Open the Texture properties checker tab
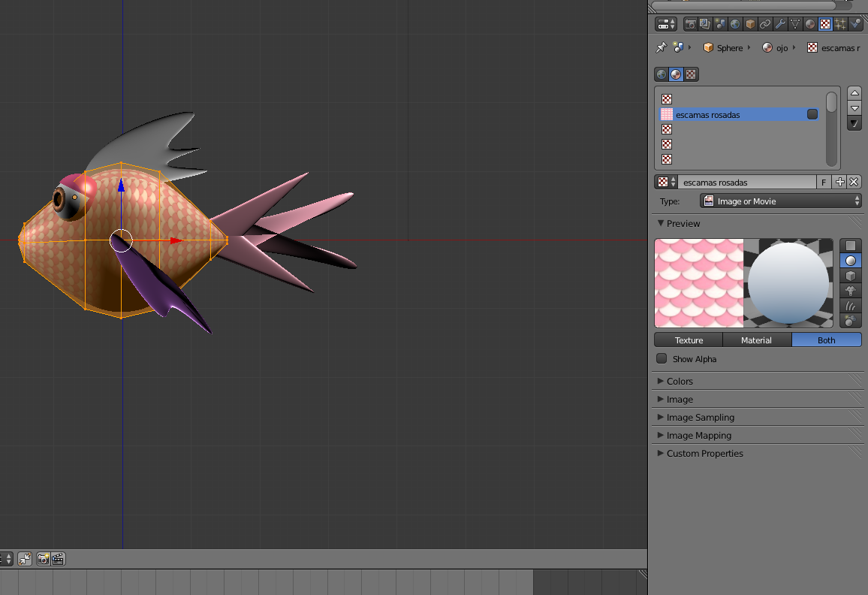 click(x=824, y=24)
